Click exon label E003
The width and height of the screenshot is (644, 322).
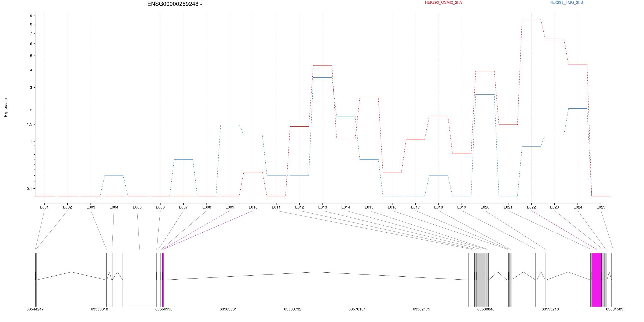91,207
